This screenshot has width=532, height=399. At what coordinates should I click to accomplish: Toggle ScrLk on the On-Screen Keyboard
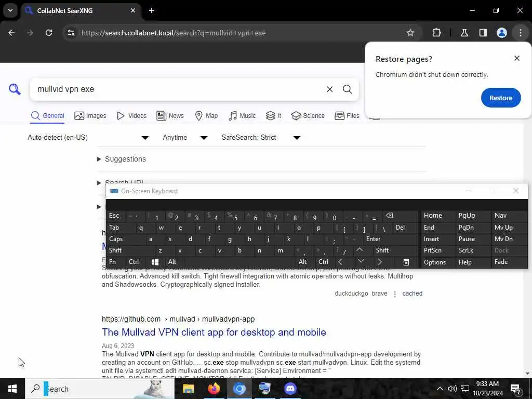(x=473, y=250)
